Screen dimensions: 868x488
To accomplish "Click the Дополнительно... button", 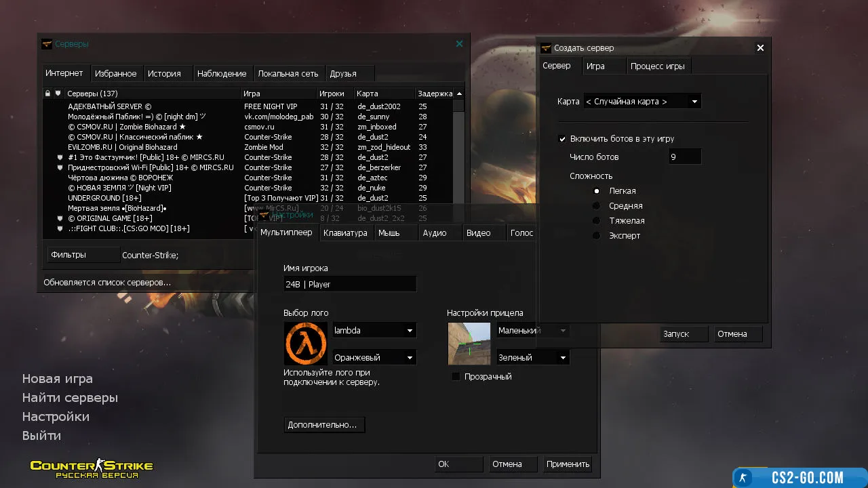I will (323, 424).
